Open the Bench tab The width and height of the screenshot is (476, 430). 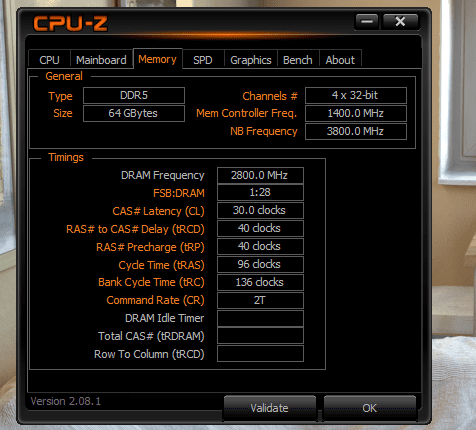point(298,60)
